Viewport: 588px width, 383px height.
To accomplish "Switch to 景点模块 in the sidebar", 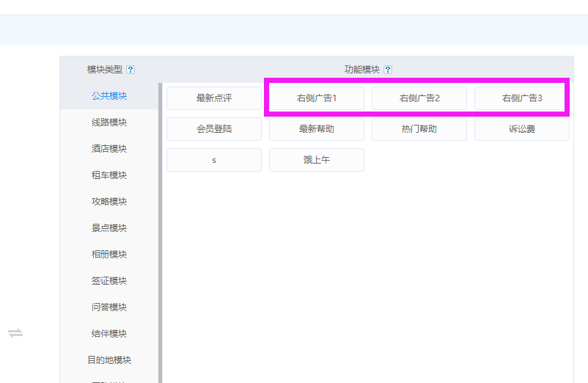I will (x=109, y=228).
